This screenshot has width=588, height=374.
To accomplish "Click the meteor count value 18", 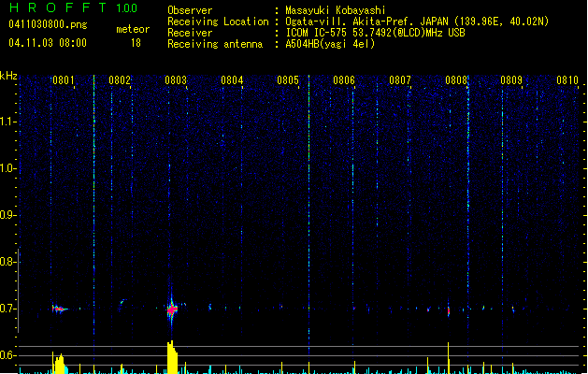I will pos(136,43).
